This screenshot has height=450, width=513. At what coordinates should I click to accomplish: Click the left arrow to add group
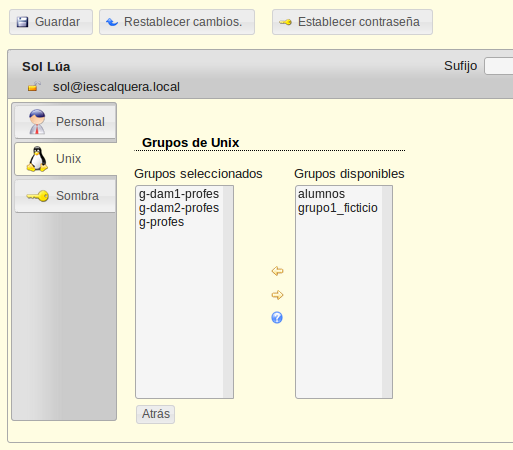(277, 271)
